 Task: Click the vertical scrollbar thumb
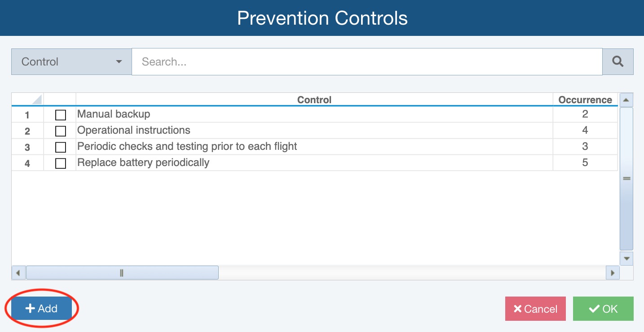tap(626, 178)
